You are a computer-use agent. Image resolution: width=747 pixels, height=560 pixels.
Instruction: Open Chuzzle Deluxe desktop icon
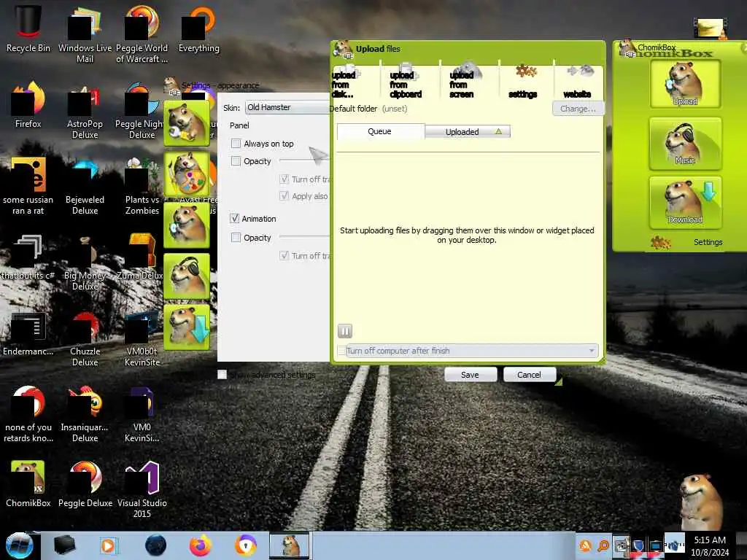pyautogui.click(x=85, y=338)
